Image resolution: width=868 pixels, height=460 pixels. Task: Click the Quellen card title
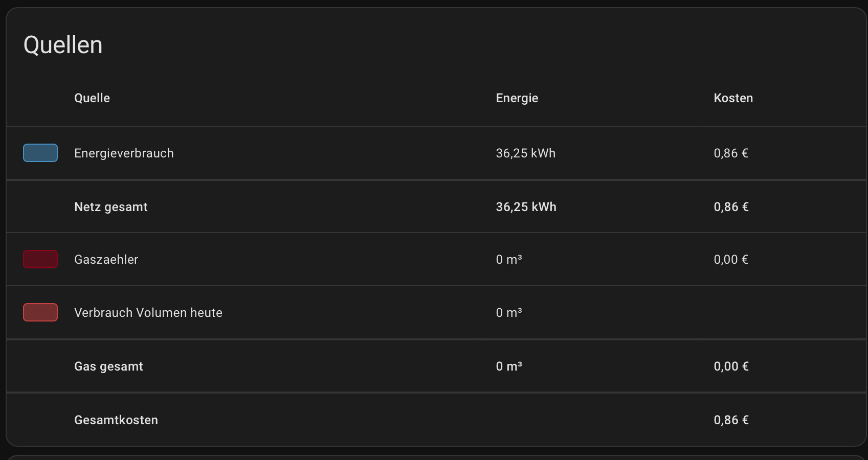[x=63, y=45]
